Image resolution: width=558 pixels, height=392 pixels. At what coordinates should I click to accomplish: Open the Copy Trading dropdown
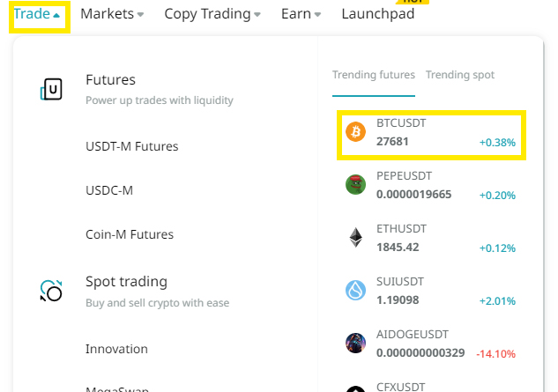(x=212, y=14)
